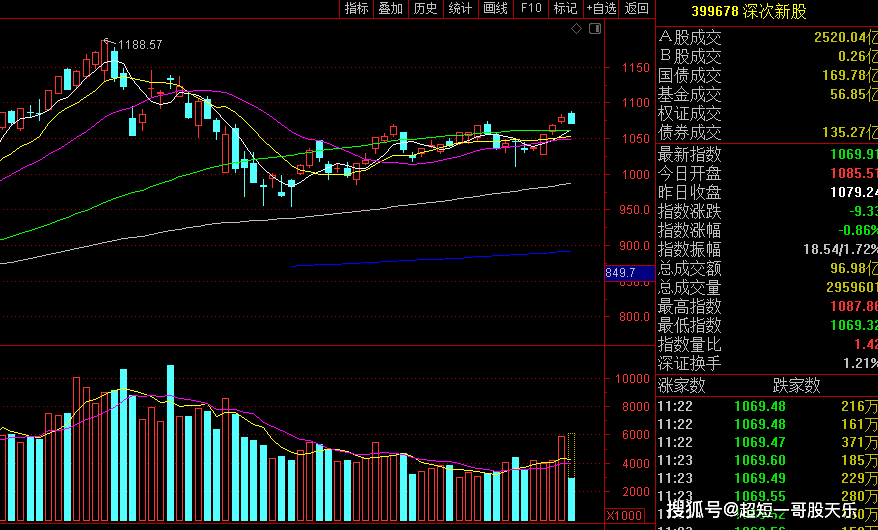Click the 昨日收盘 row label
This screenshot has height=530, width=878.
coord(689,193)
